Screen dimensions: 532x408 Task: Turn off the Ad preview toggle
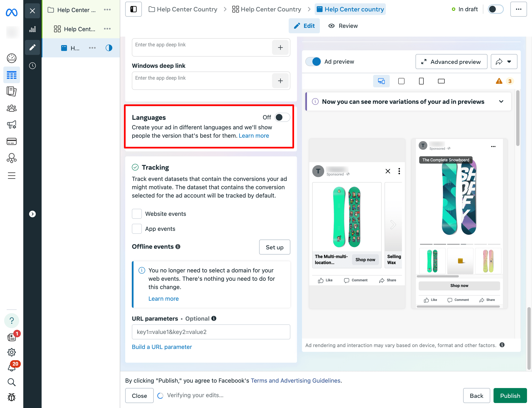click(x=313, y=62)
